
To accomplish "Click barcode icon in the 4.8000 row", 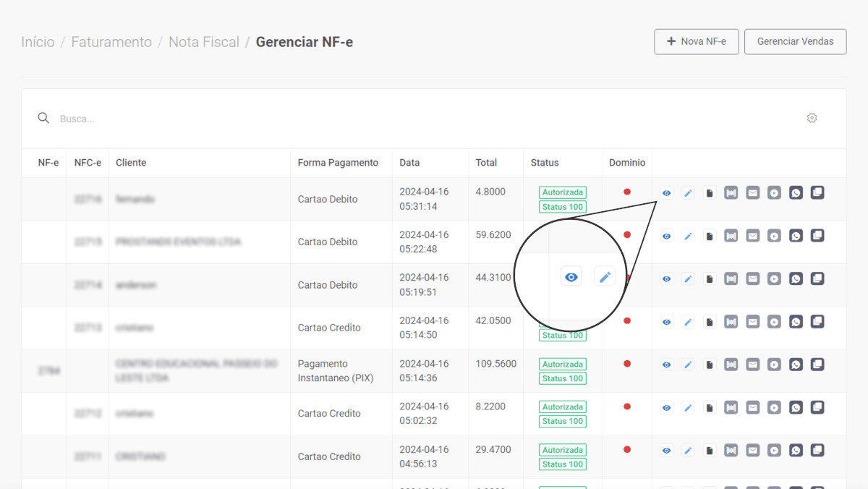I will pos(731,193).
